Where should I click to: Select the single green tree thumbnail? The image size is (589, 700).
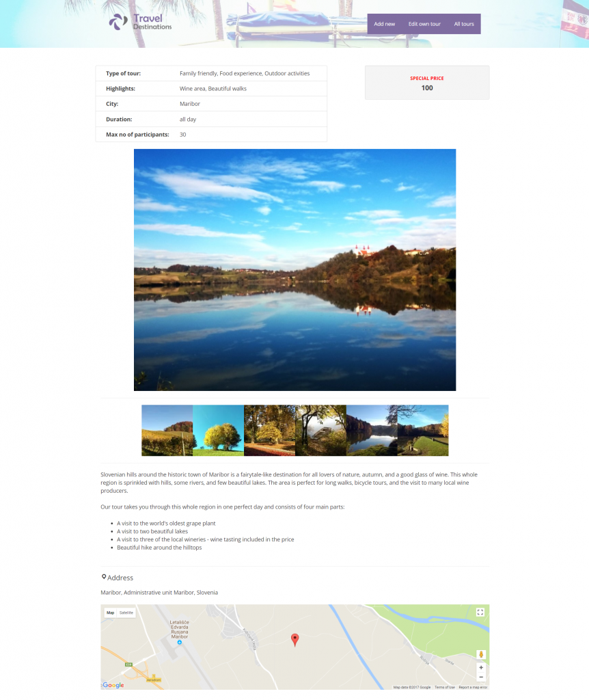(x=218, y=431)
